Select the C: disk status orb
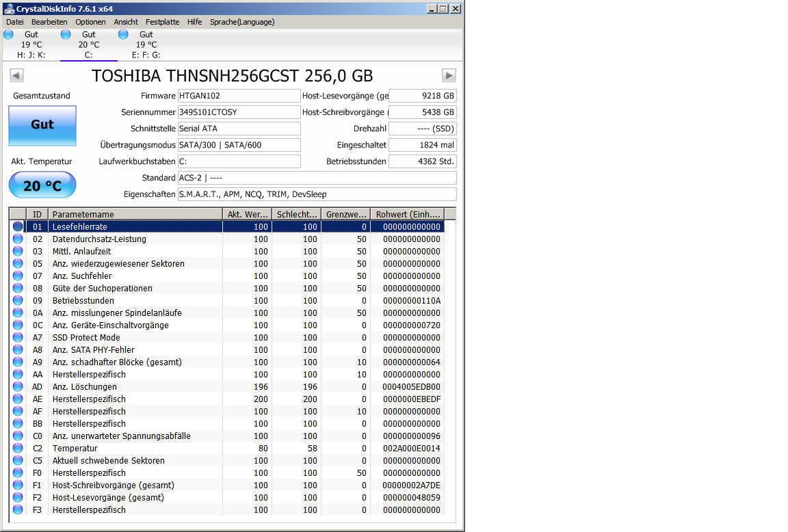Viewport: 788px width, 532px height. pos(66,34)
